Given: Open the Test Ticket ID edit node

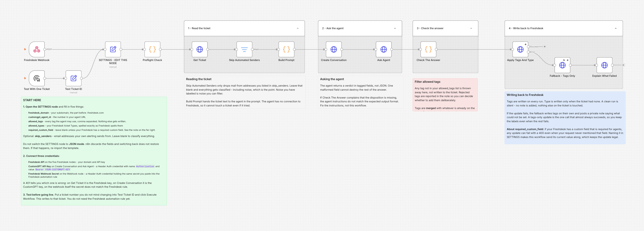Looking at the screenshot, I should point(74,78).
